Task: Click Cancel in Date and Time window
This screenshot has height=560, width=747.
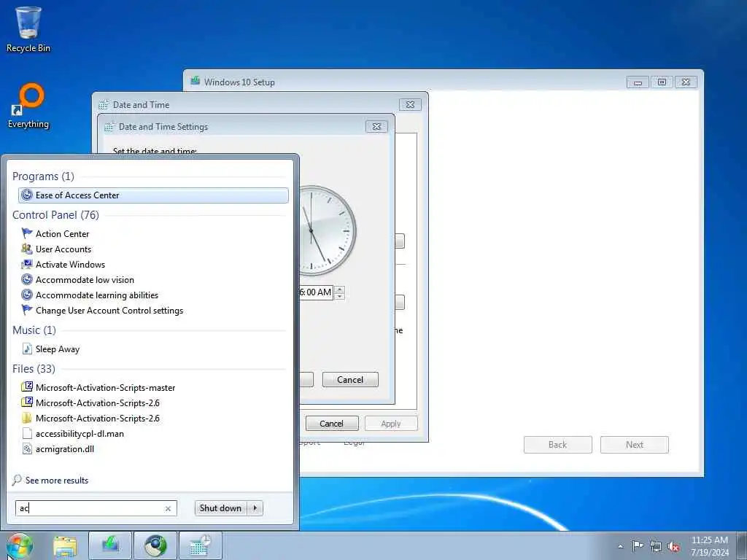Action: click(x=332, y=424)
